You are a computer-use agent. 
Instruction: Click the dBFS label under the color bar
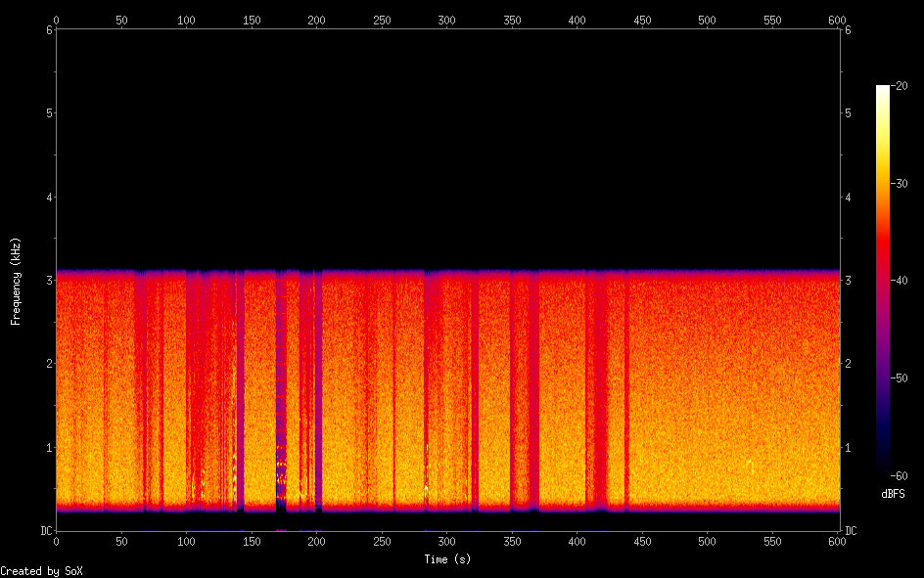894,494
